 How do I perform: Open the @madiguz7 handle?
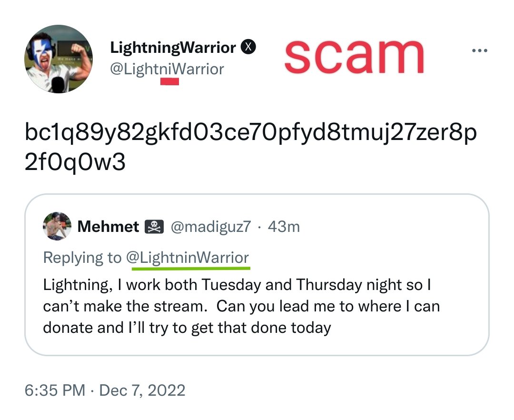point(211,227)
